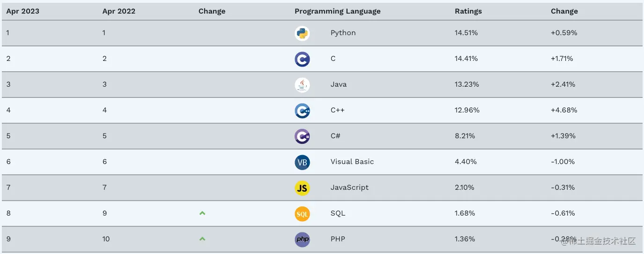Select the Programming Language column header
Screen dimensions: 644x254
click(x=337, y=11)
